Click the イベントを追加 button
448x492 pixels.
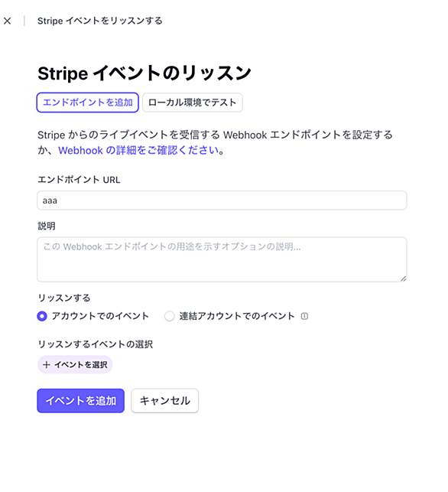point(80,401)
